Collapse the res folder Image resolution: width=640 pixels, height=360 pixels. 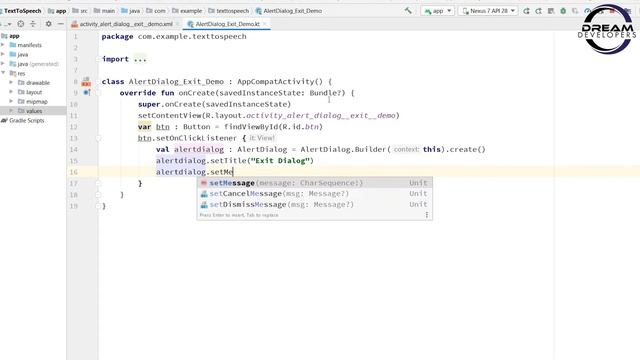tap(3, 73)
